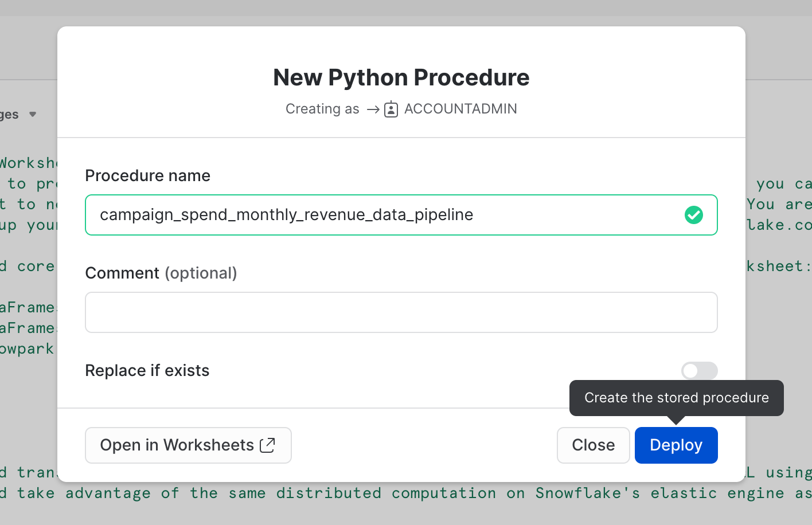Viewport: 812px width, 525px height.
Task: Dismiss the dialog with the Close button
Action: point(593,445)
